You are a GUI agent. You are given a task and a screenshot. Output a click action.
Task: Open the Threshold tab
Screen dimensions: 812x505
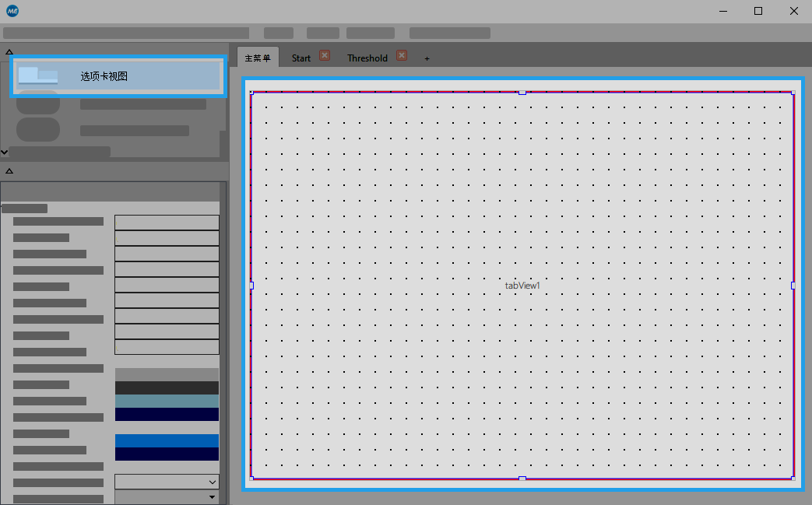367,58
